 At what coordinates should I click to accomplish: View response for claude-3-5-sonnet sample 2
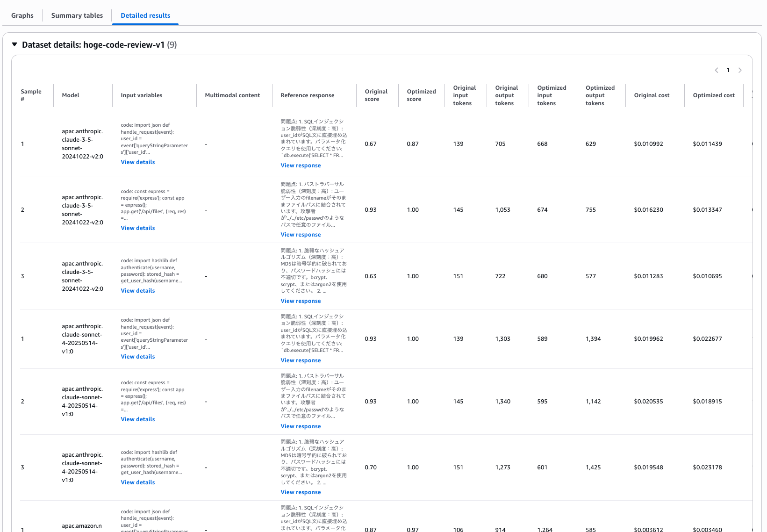click(301, 235)
